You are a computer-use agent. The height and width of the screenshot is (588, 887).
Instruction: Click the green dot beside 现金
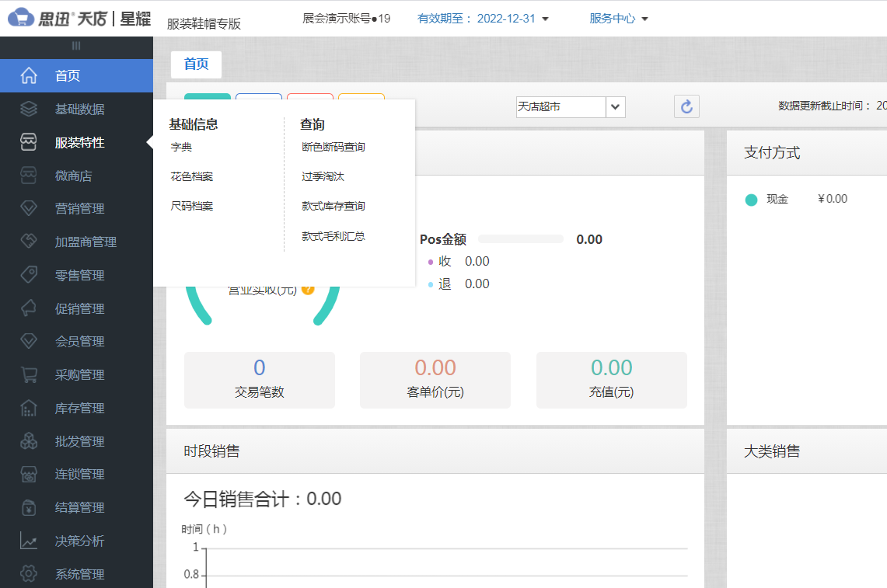(x=751, y=200)
